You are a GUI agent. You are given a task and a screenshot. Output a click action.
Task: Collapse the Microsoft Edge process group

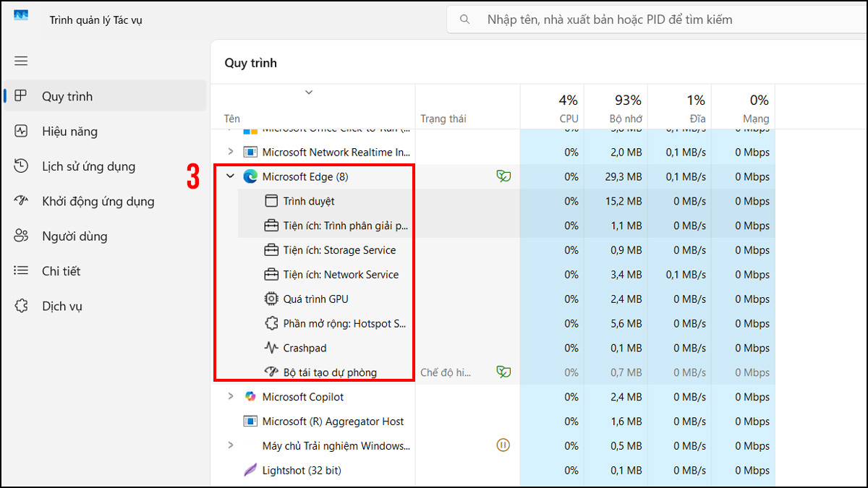(230, 176)
